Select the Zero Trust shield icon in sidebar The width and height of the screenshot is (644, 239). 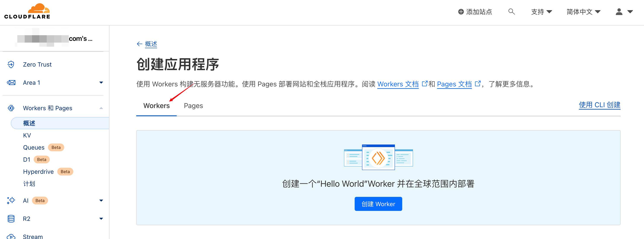pyautogui.click(x=11, y=64)
